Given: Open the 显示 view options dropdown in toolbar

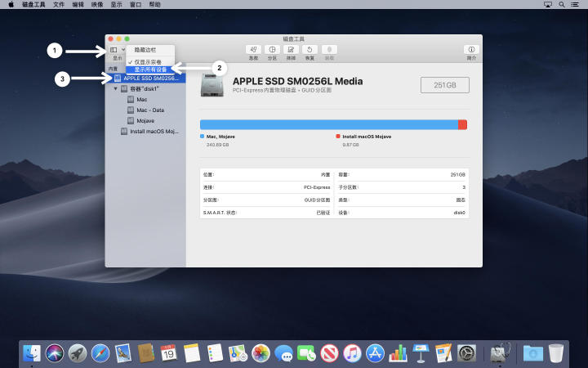Looking at the screenshot, I should click(x=118, y=50).
